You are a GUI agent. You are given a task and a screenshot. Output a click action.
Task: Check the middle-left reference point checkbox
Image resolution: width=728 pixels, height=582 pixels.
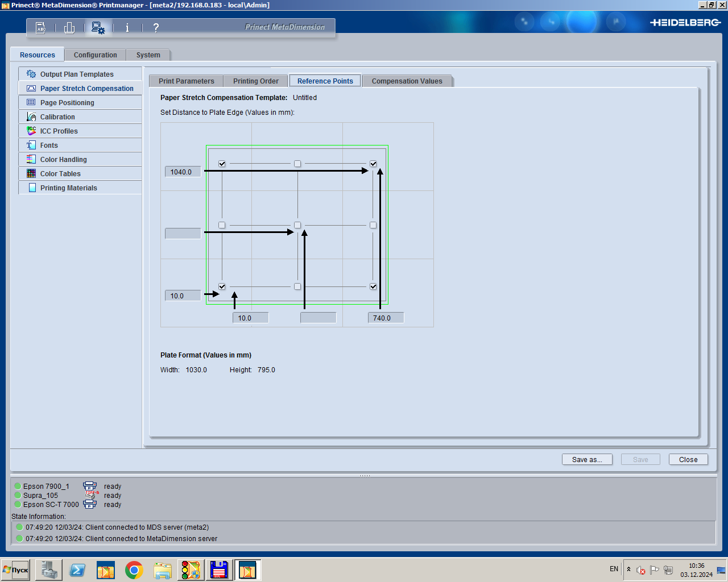222,225
